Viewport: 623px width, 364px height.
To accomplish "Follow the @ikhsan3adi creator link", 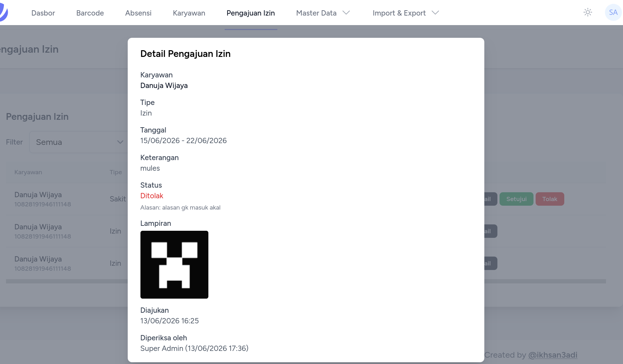I will 553,355.
